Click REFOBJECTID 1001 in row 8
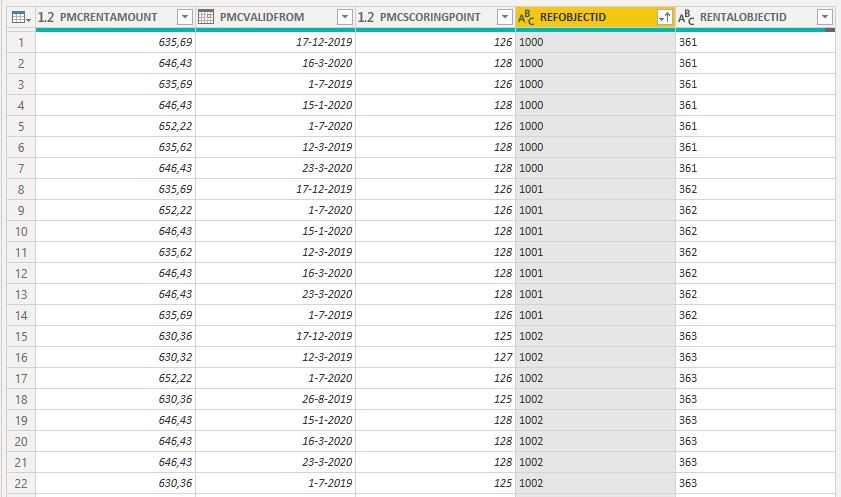The height and width of the screenshot is (497, 841). click(x=531, y=189)
